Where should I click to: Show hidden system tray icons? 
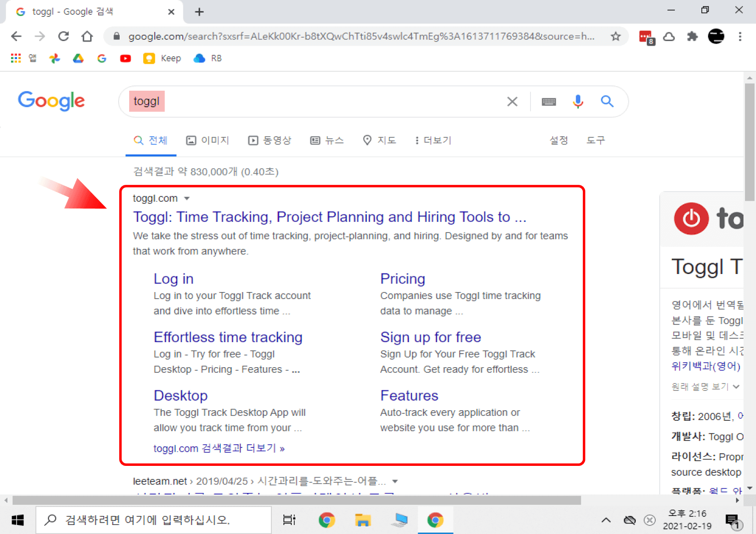pos(606,520)
